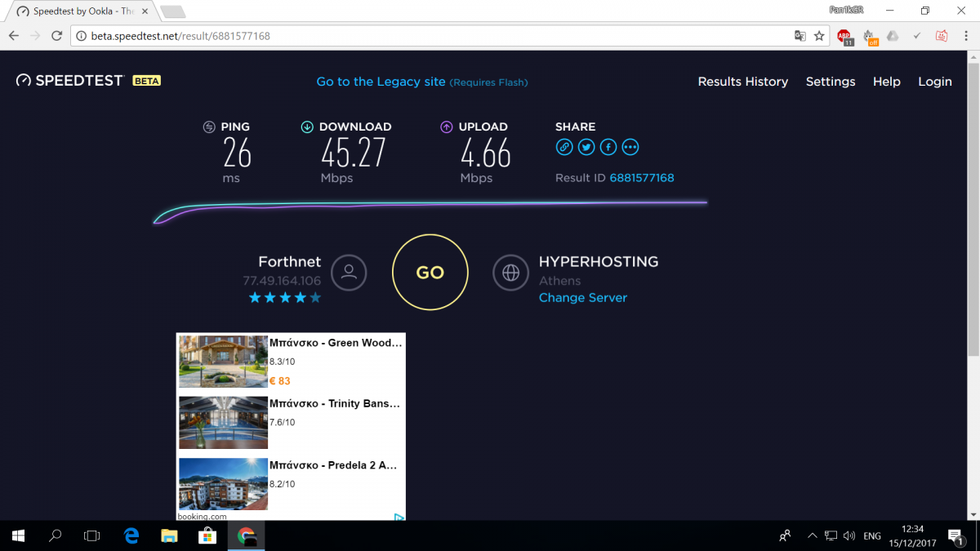The width and height of the screenshot is (980, 551).
Task: Open Results History
Action: click(742, 82)
